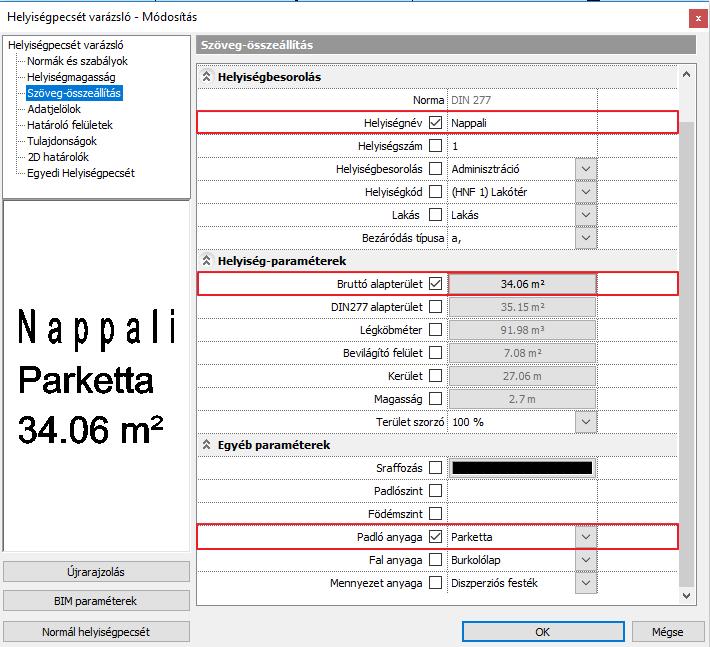Open BIM paraméterek
The height and width of the screenshot is (647, 710).
click(96, 601)
